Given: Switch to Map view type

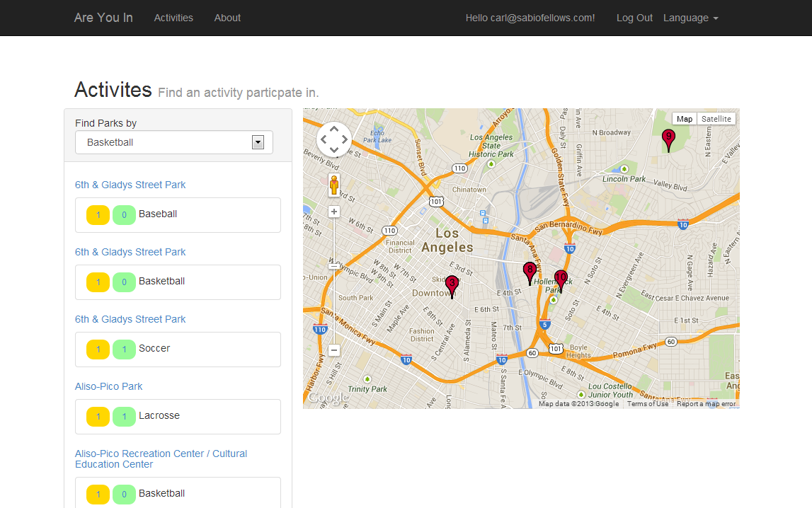Looking at the screenshot, I should tap(684, 119).
